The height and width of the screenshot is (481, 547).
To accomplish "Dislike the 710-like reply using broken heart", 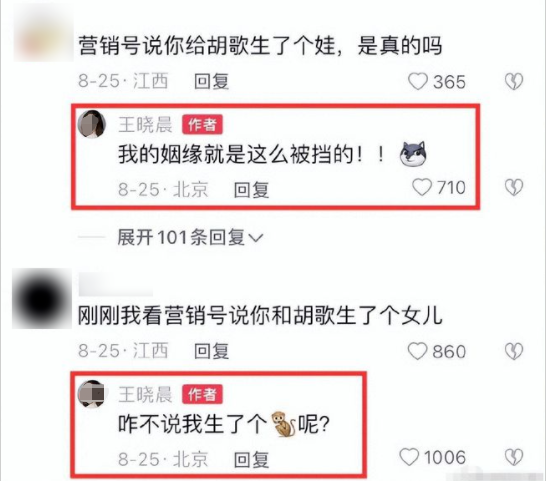I will [514, 187].
